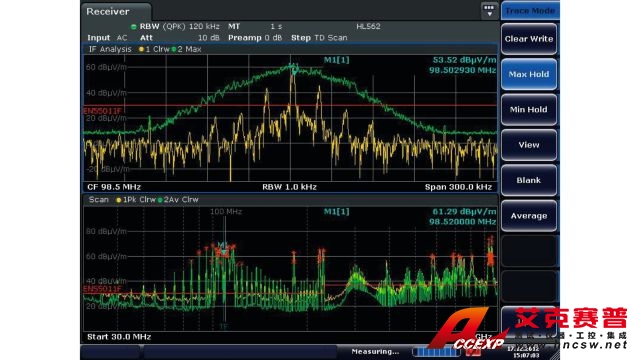Viewport: 640px width, 360px height.
Task: Click green 2Av Clrw scan trace icon
Action: [x=160, y=200]
